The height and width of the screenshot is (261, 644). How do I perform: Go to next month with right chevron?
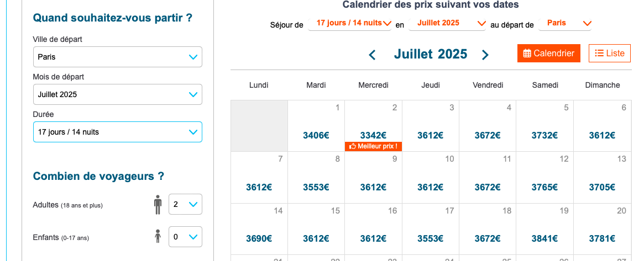[485, 55]
